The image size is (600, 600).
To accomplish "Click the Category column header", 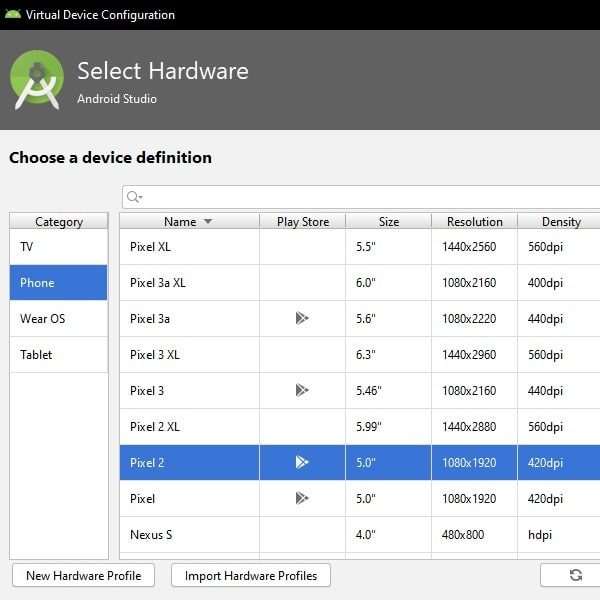I will pos(59,221).
